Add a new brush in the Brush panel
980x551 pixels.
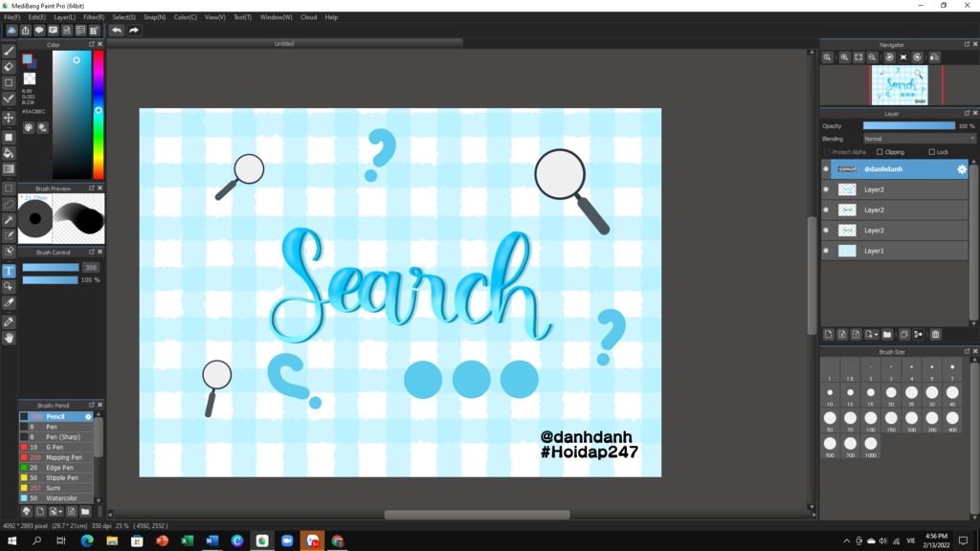[40, 512]
